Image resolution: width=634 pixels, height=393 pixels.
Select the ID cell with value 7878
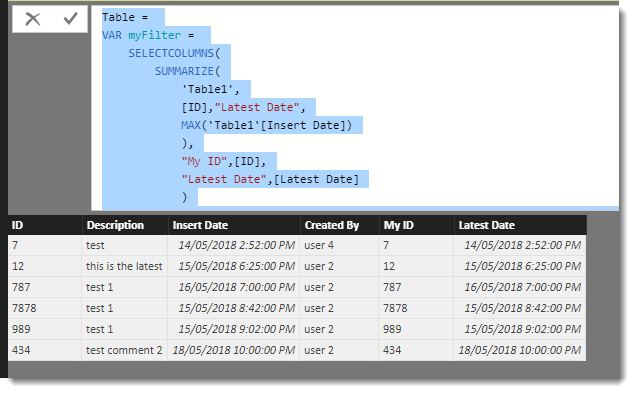click(x=44, y=308)
